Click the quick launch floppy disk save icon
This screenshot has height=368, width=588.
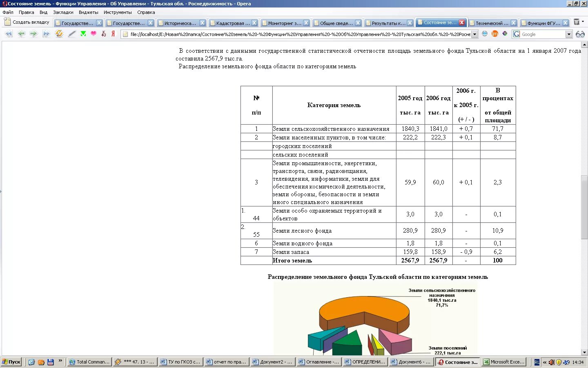click(51, 362)
